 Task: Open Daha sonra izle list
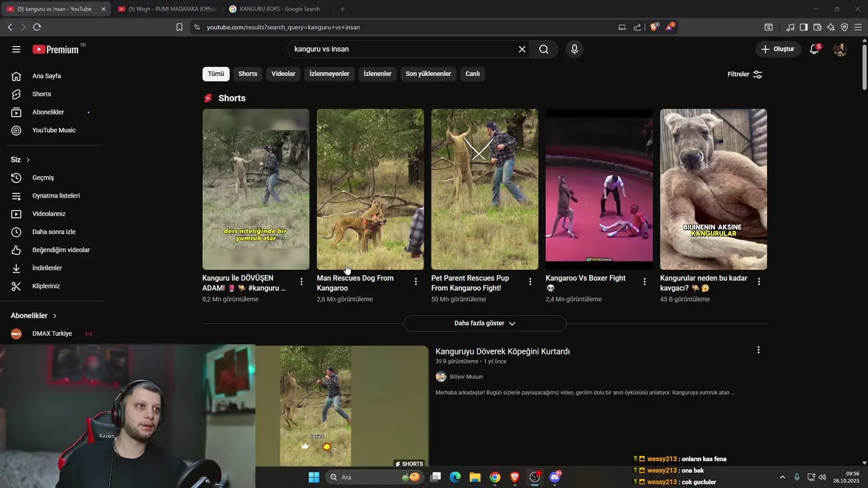coord(54,232)
